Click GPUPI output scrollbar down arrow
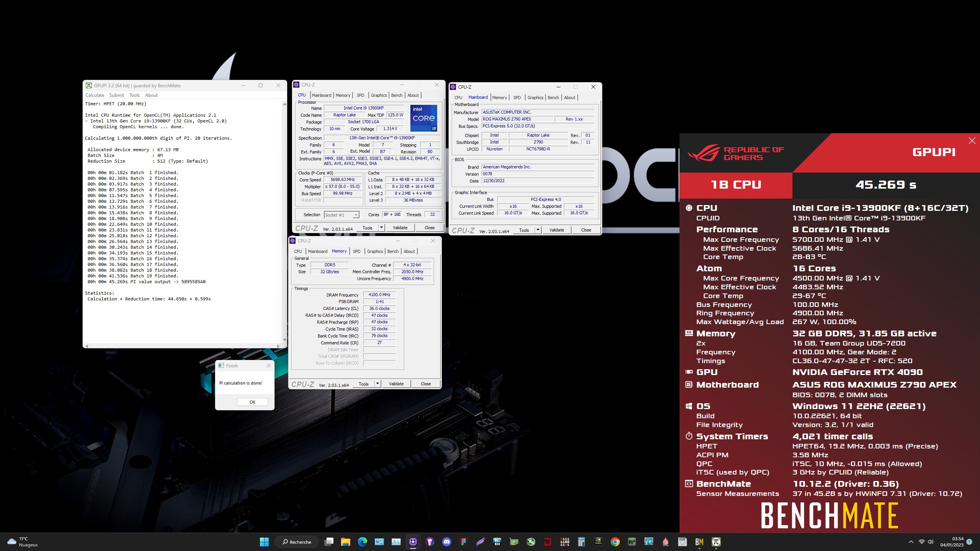980x551 pixels. point(284,340)
